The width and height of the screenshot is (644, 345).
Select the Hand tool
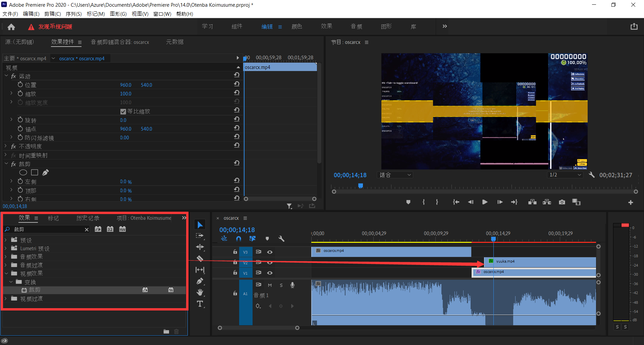pos(200,292)
